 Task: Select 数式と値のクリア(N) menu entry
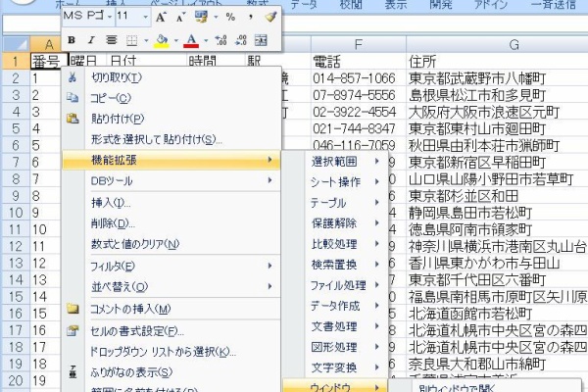[171, 244]
